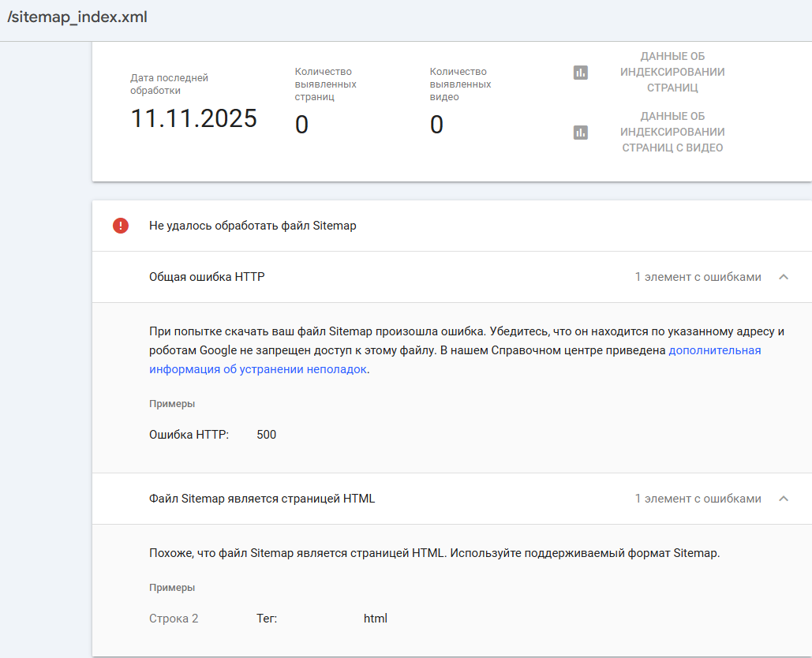Viewport: 812px width, 658px height.
Task: Click the Ошибка HTTP: label
Action: pyautogui.click(x=189, y=435)
